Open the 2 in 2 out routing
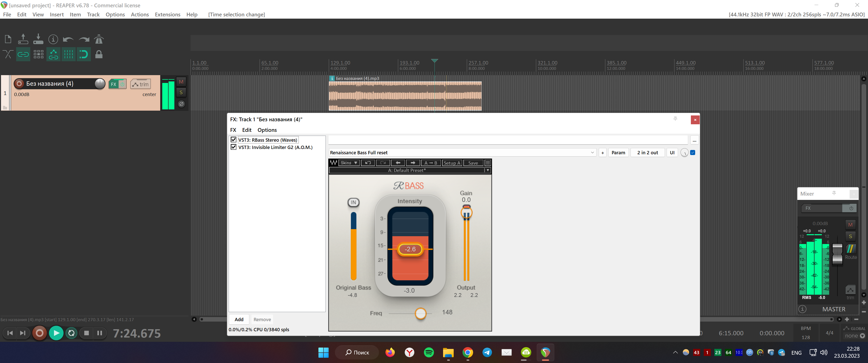This screenshot has height=363, width=868. (647, 153)
